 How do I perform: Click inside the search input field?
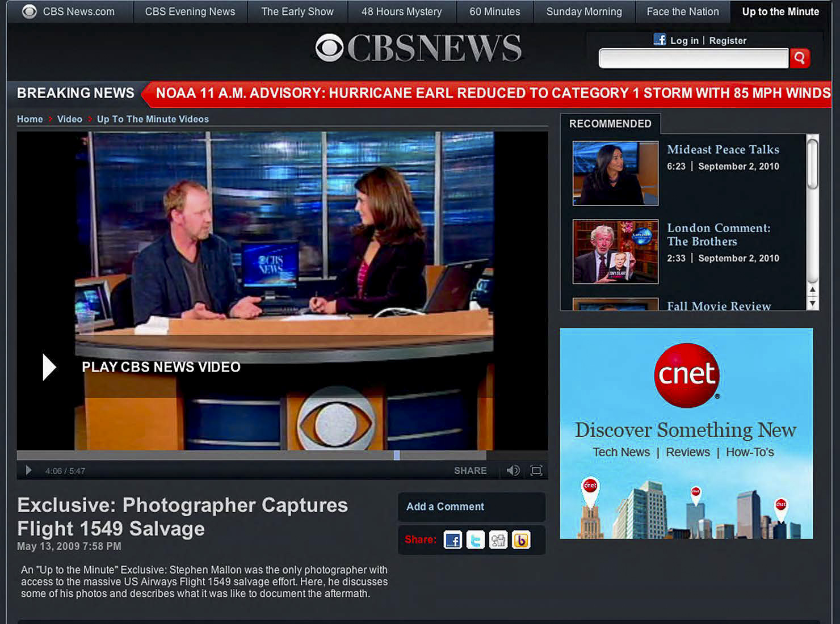[694, 58]
